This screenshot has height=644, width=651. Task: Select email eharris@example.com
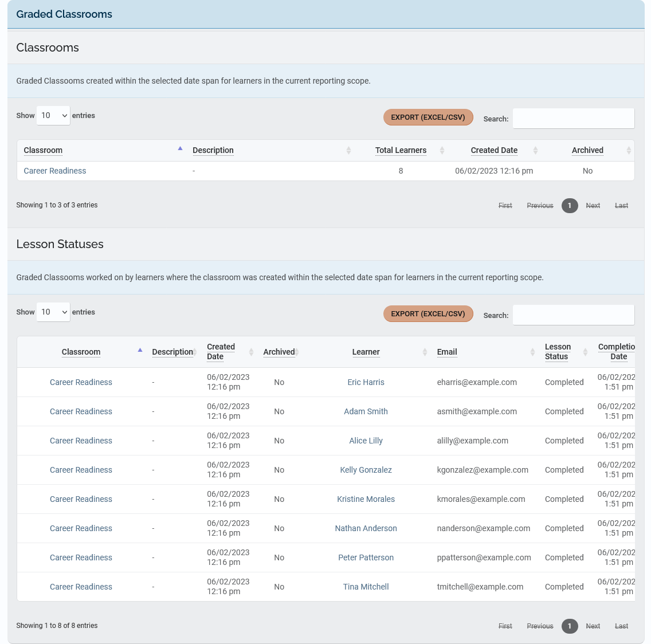pyautogui.click(x=477, y=382)
